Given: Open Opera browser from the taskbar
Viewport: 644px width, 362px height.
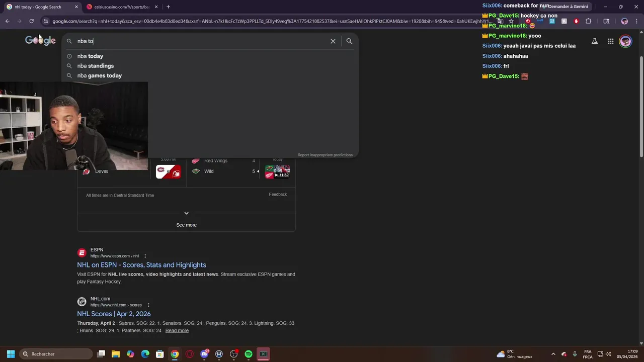Looking at the screenshot, I should [189, 354].
